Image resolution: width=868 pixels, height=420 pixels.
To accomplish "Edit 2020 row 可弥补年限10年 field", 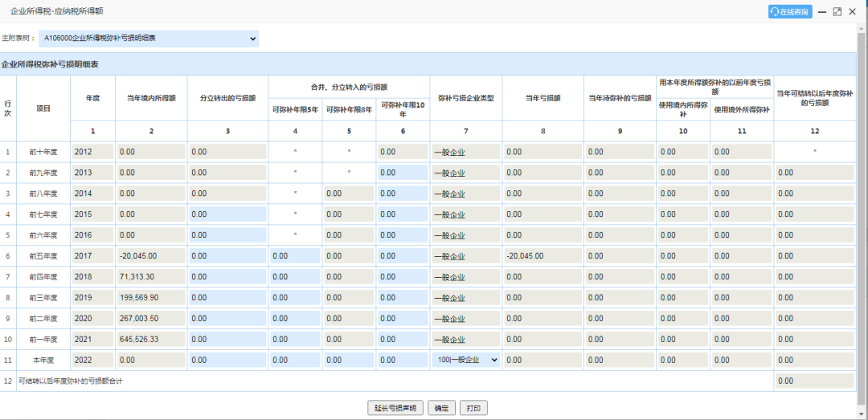I will 403,319.
